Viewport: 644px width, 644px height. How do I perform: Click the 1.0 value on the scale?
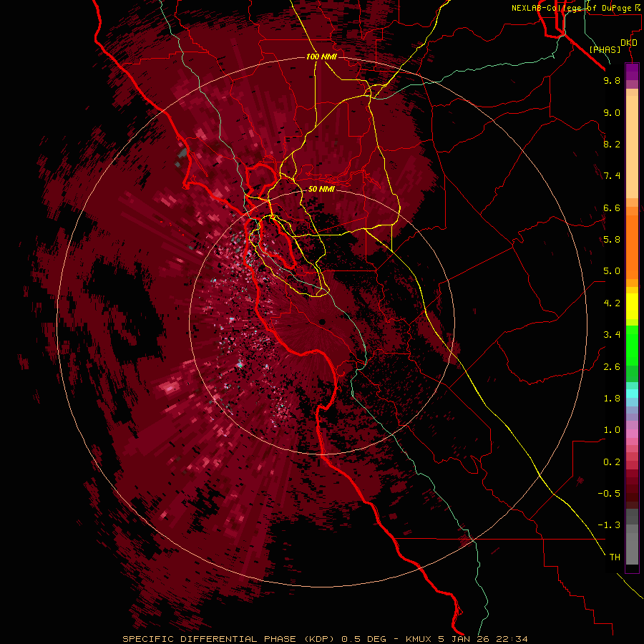(612, 430)
